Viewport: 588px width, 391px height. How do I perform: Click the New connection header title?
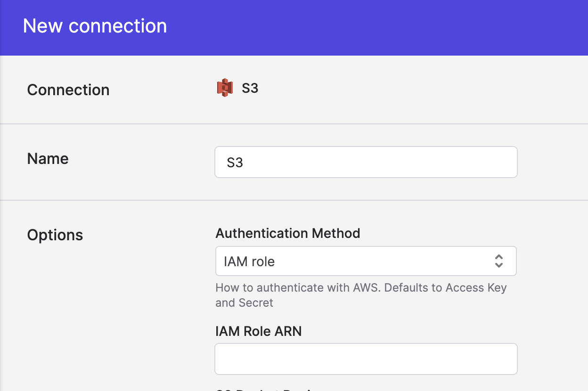pyautogui.click(x=95, y=26)
